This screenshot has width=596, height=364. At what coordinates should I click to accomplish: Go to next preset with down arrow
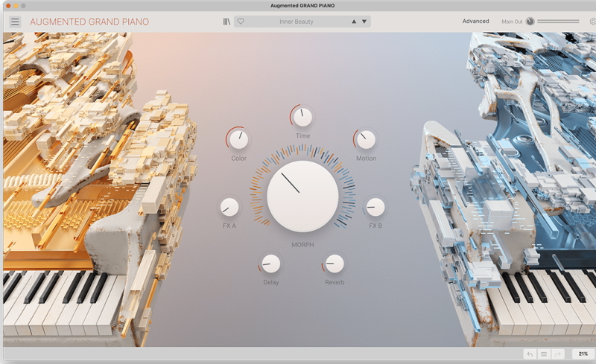point(364,22)
